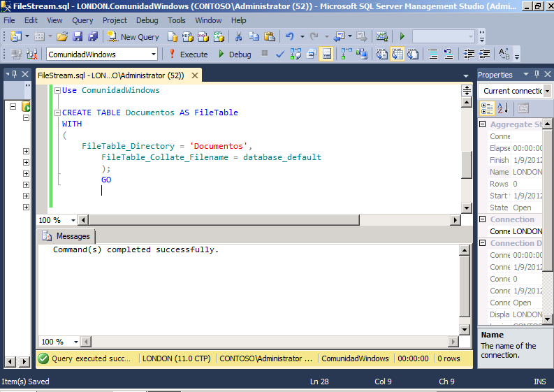Viewport: 554px width, 392px height.
Task: Open Analysis Services XMLA Query icon
Action: [x=219, y=36]
